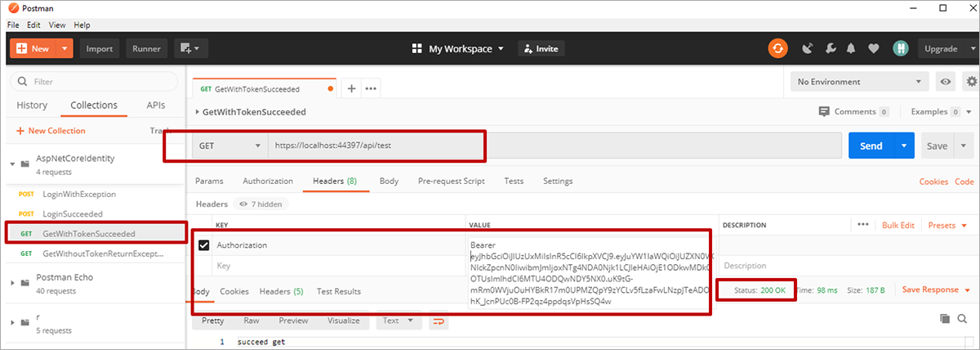The width and height of the screenshot is (980, 350).
Task: Open the notifications bell icon
Action: (851, 48)
